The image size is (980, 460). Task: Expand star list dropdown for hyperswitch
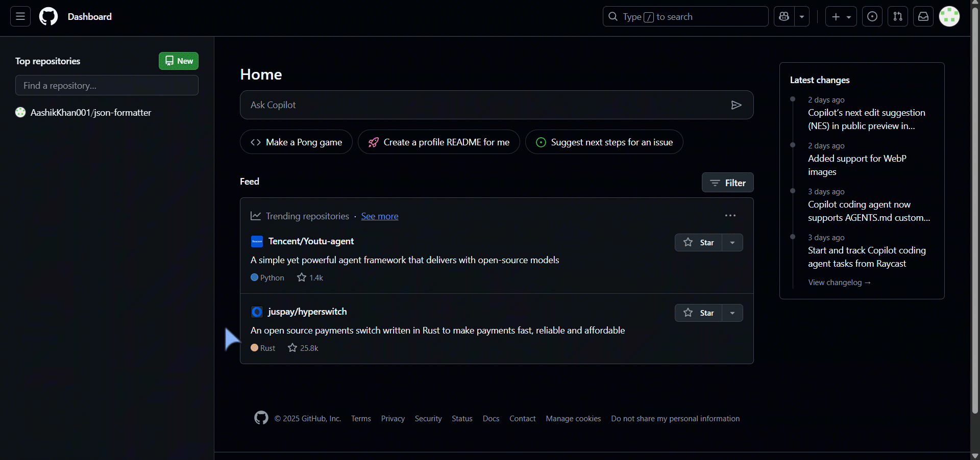(x=732, y=313)
